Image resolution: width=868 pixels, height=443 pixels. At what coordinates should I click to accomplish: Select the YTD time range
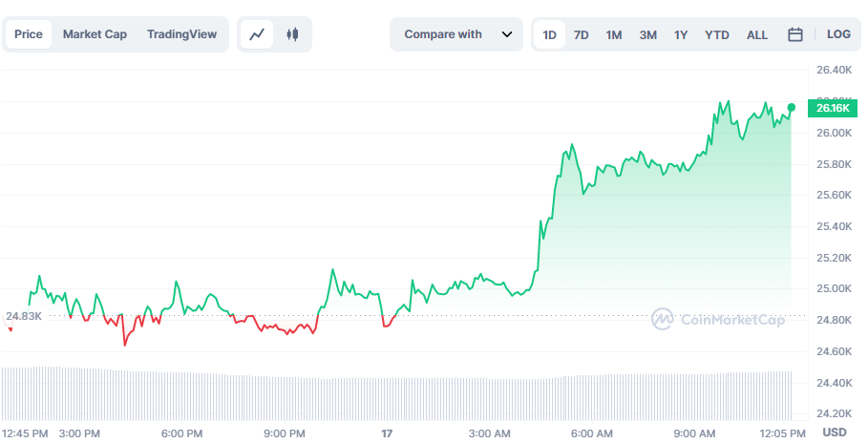tap(716, 34)
